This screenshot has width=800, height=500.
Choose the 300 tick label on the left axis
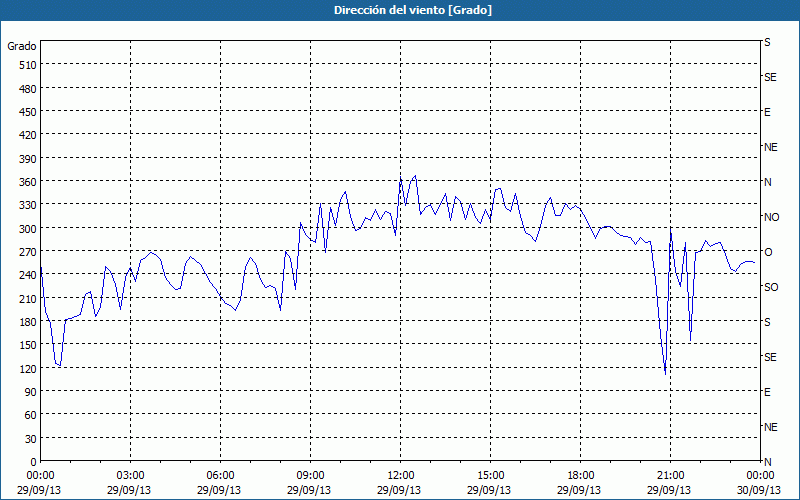28,229
